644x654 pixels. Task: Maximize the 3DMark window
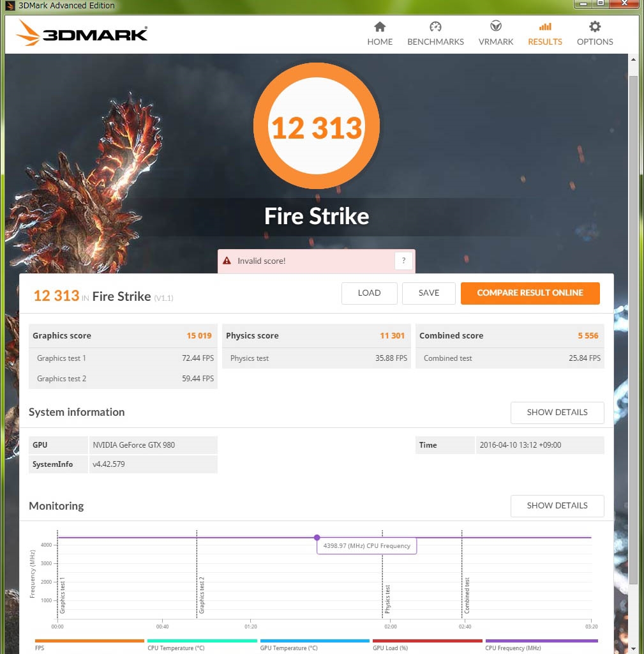point(600,3)
